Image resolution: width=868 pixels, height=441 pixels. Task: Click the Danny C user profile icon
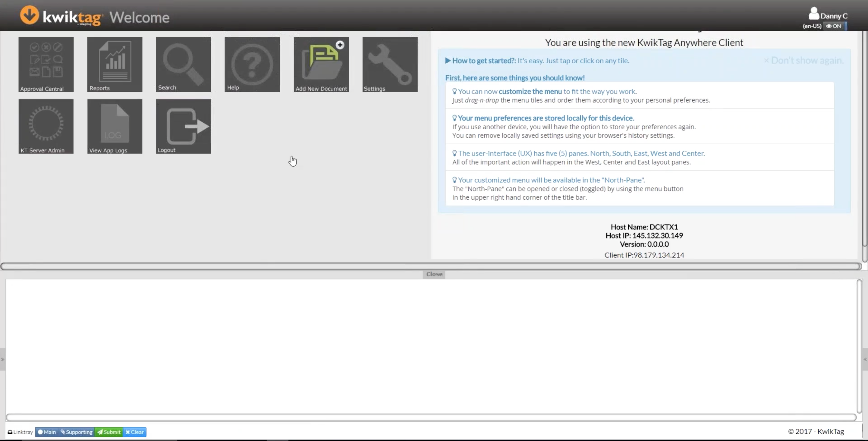click(814, 14)
